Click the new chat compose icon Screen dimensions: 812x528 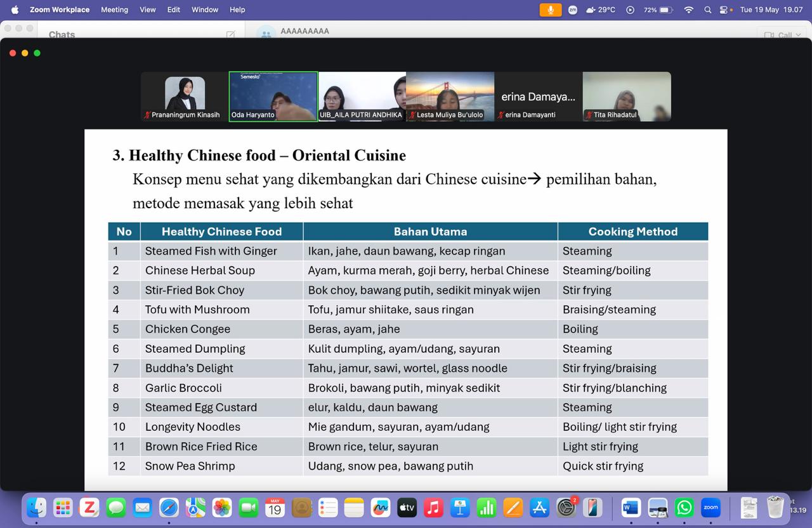(x=230, y=35)
